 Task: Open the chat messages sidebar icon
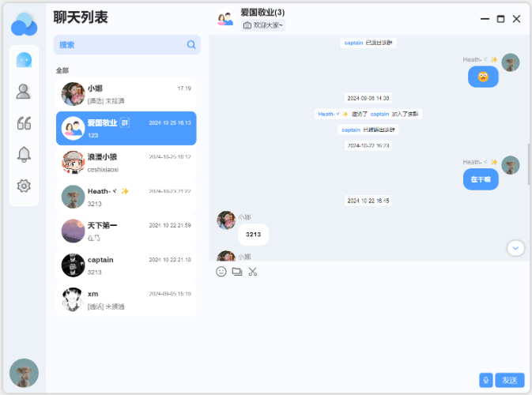(x=24, y=60)
